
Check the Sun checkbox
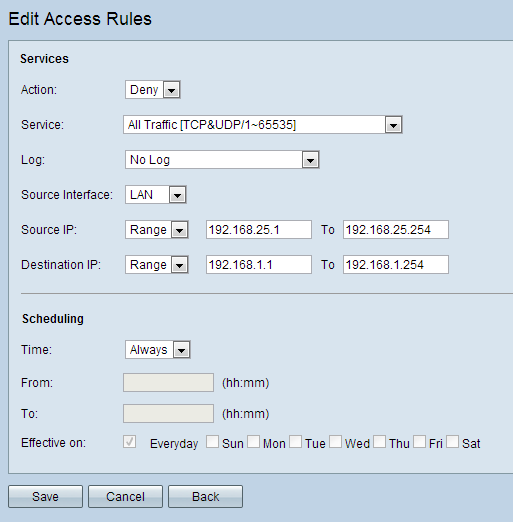point(212,442)
